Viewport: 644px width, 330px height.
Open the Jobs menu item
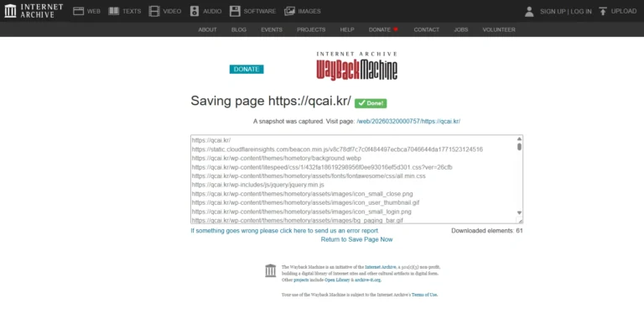point(461,29)
